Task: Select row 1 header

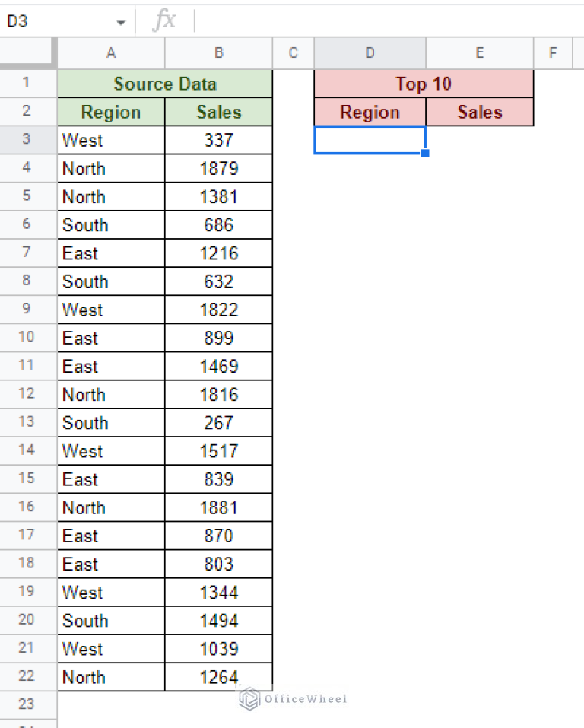Action: [27, 83]
